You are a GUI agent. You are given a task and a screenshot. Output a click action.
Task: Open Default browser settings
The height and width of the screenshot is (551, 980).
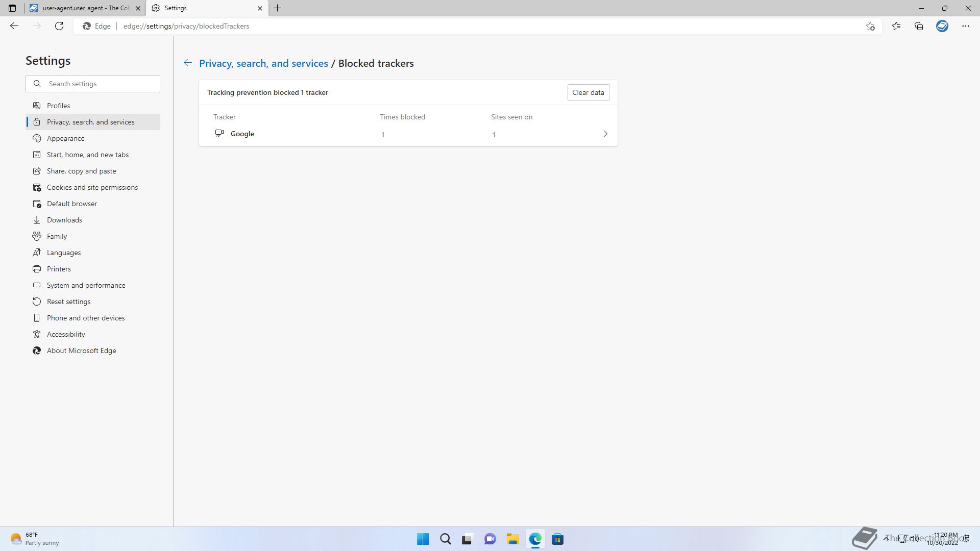(x=93, y=204)
